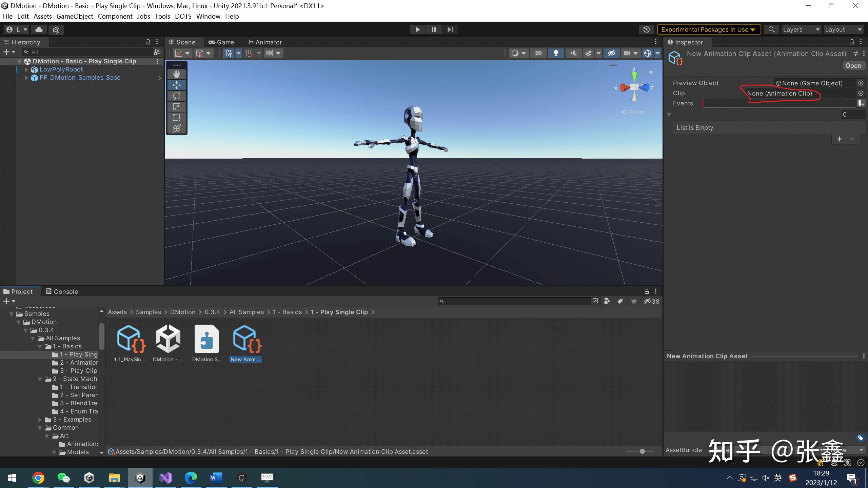868x488 pixels.
Task: Open Experimental Packages In Use dropdown
Action: coord(709,29)
